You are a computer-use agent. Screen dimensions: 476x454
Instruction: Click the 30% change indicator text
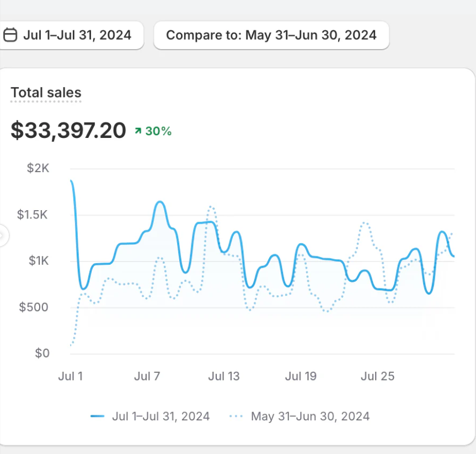tap(158, 131)
